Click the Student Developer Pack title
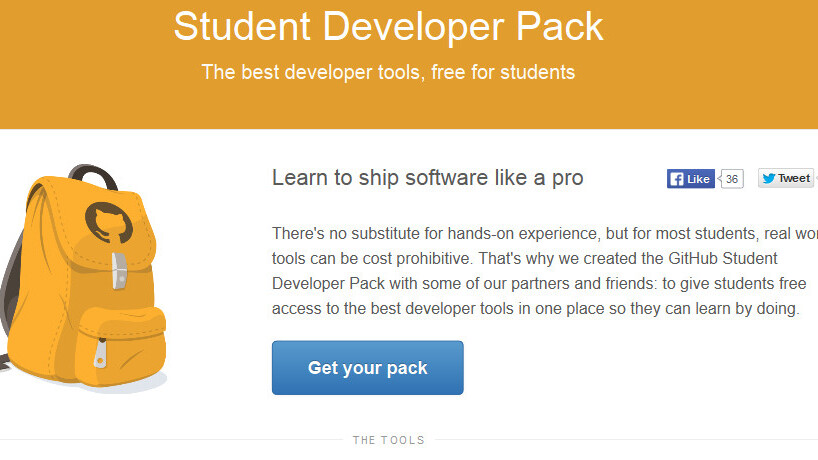 (x=388, y=27)
